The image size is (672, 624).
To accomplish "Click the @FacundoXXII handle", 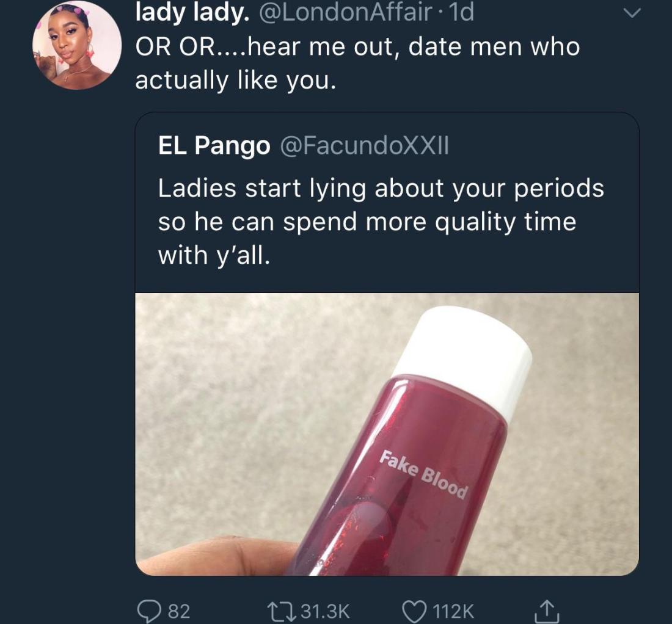I will click(364, 145).
